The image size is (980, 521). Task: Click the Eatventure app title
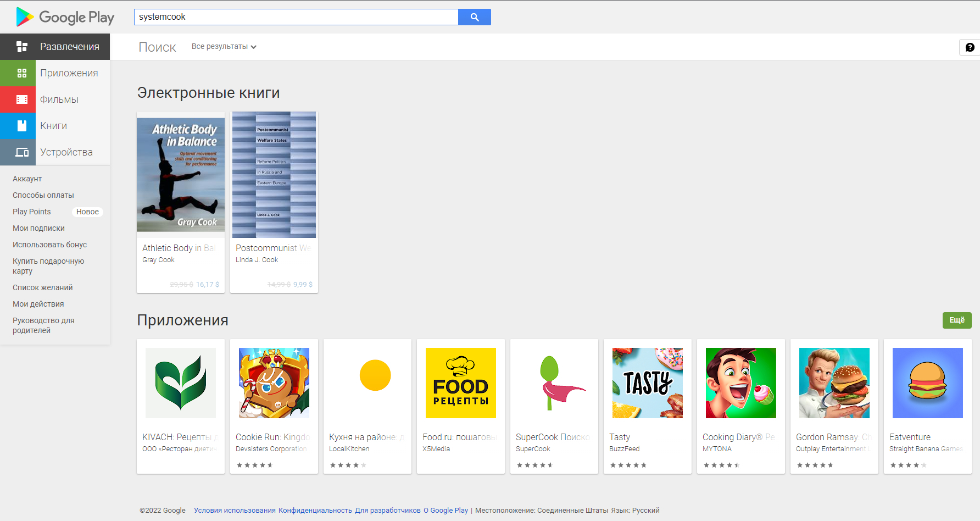click(910, 437)
